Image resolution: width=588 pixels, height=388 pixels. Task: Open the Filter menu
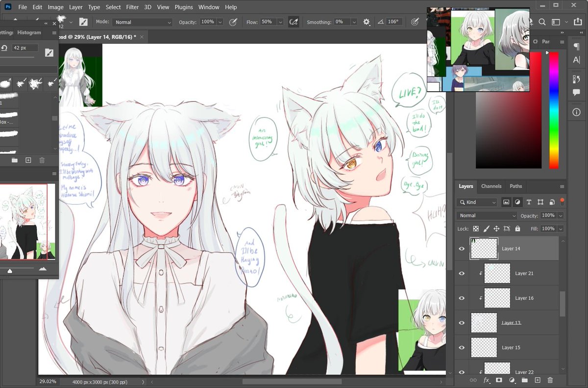pos(132,7)
